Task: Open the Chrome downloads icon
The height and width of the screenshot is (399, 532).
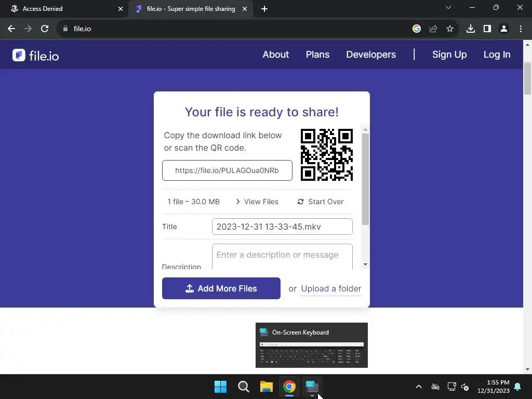Action: [x=471, y=29]
